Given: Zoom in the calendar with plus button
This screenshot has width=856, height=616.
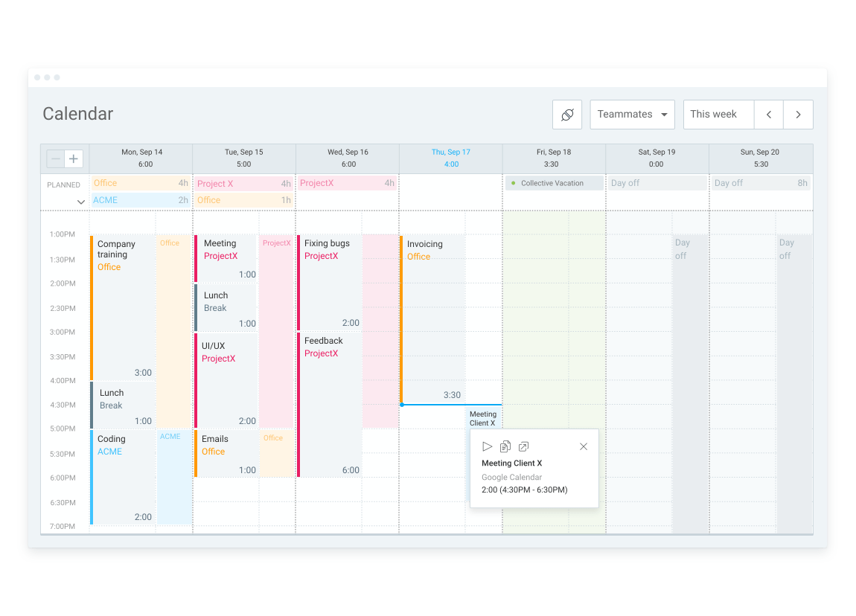Looking at the screenshot, I should [74, 158].
